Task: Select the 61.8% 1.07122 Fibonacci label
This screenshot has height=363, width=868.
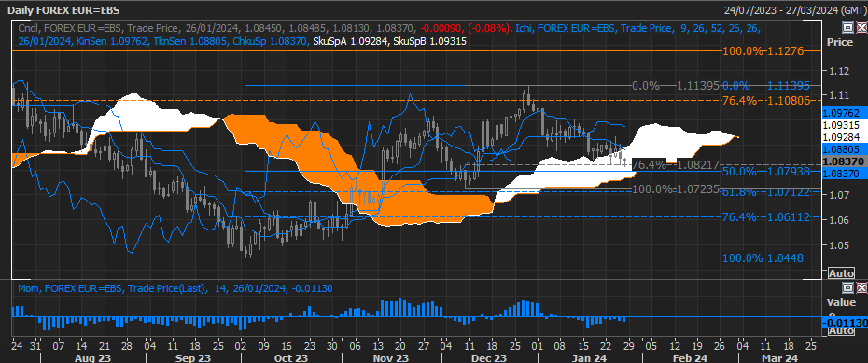Action: [x=766, y=192]
